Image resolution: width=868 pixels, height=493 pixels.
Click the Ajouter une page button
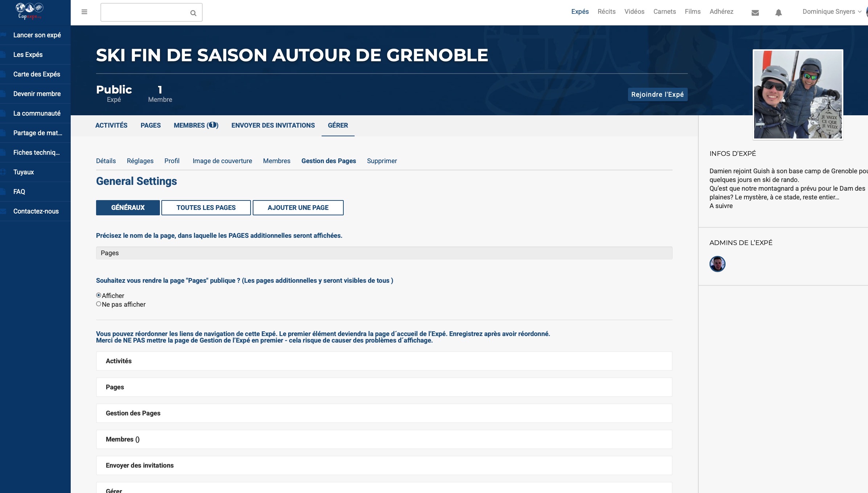(298, 208)
